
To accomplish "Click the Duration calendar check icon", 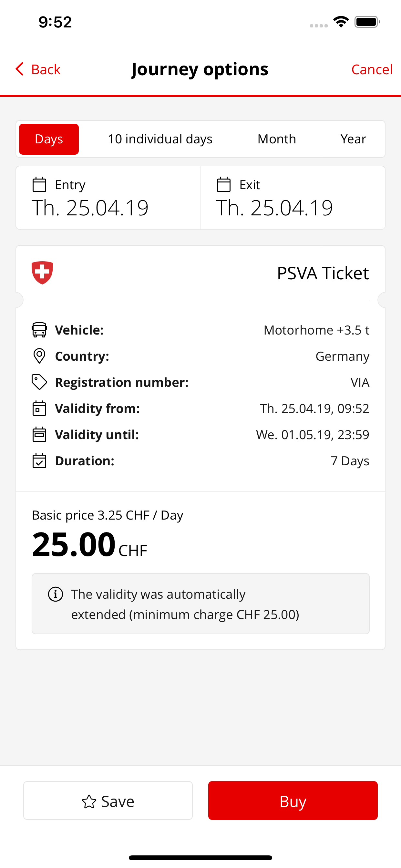I will pyautogui.click(x=39, y=460).
